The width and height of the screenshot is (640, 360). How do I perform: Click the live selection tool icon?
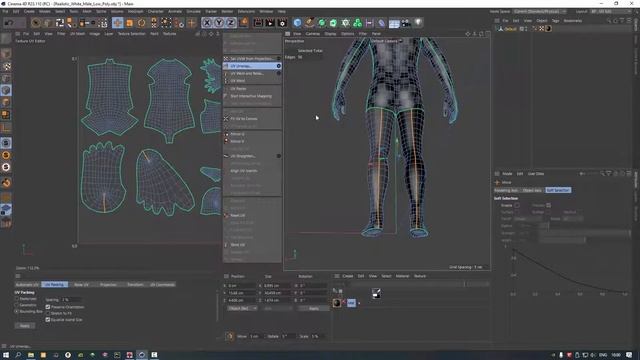coord(36,23)
